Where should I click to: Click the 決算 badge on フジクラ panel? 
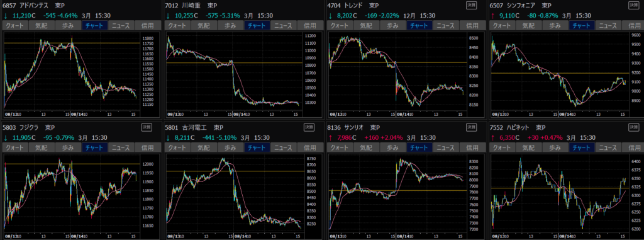[147, 127]
